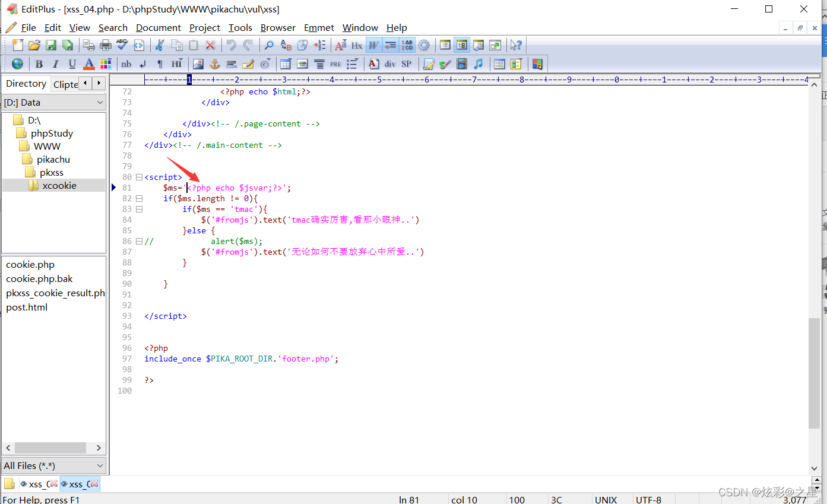
Task: Select the phpStudy folder in the tree
Action: coord(52,133)
